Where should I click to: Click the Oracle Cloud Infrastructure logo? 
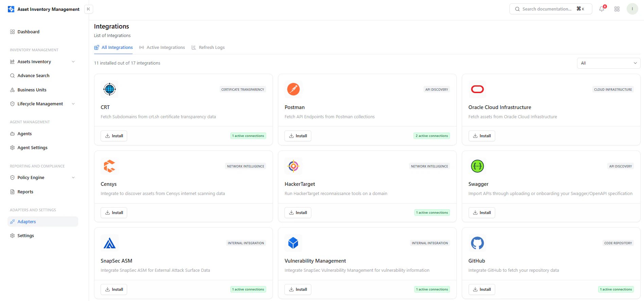point(477,89)
